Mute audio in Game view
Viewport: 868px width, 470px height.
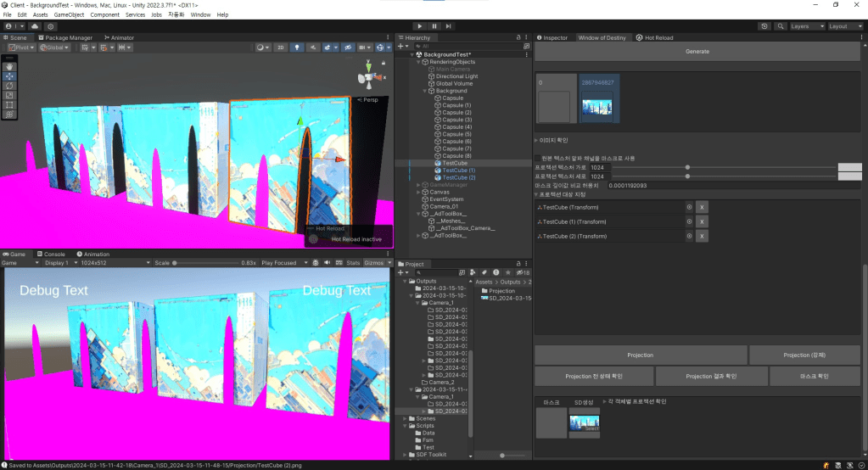[x=328, y=263]
